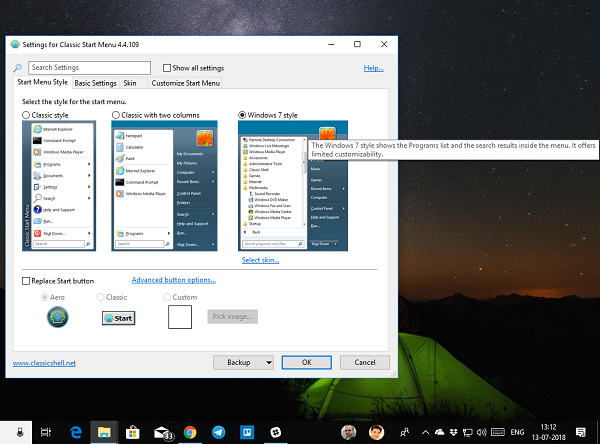Click the Windows 7 style preview thumbnail

pyautogui.click(x=293, y=186)
